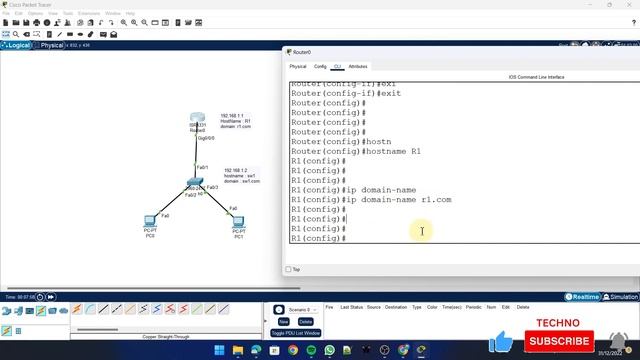Open the Extensions menu
Viewport: 640px width, 360px height.
click(89, 13)
